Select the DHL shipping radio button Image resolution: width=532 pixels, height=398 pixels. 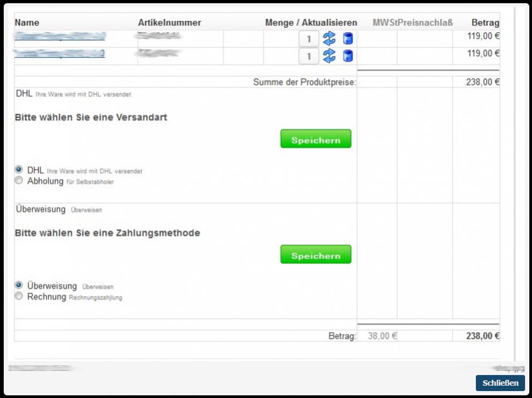(x=19, y=170)
